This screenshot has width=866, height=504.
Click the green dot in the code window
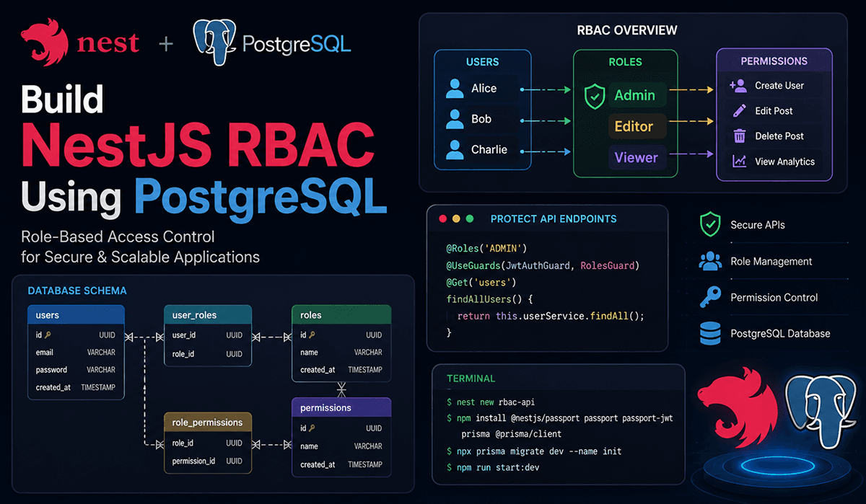(x=470, y=218)
